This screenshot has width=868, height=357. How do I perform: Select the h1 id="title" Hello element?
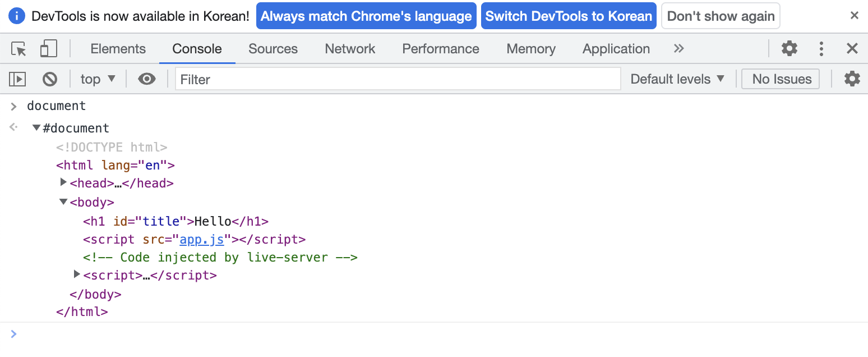[x=176, y=221]
